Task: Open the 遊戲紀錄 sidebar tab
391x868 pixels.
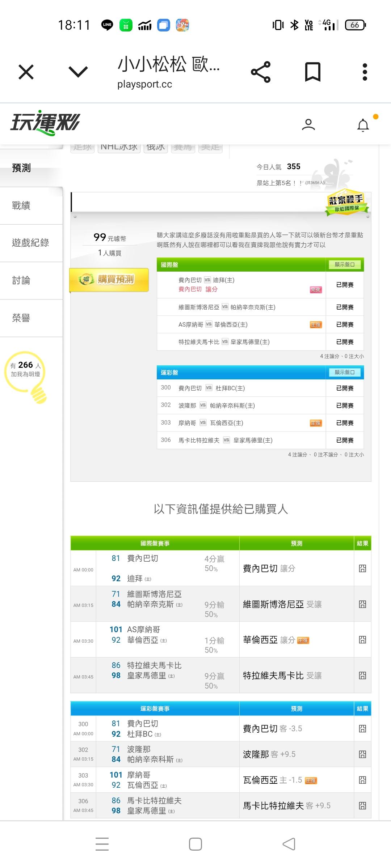Action: click(x=31, y=243)
